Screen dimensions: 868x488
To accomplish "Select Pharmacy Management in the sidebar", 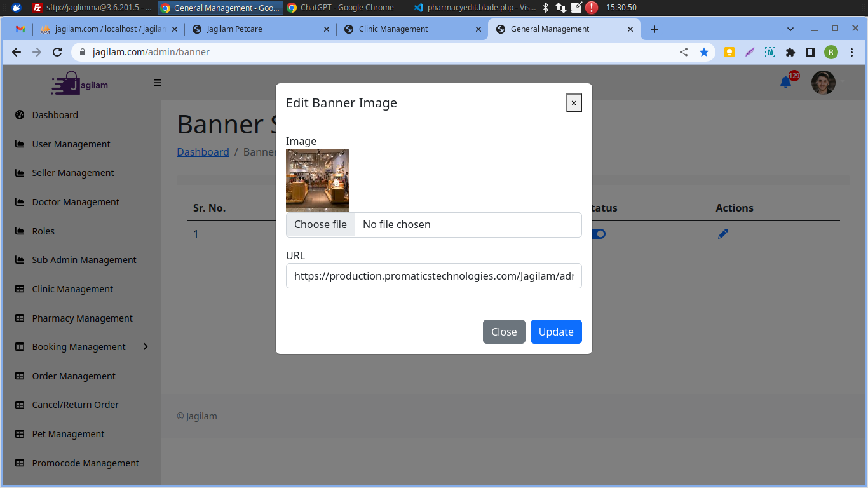I will point(82,318).
